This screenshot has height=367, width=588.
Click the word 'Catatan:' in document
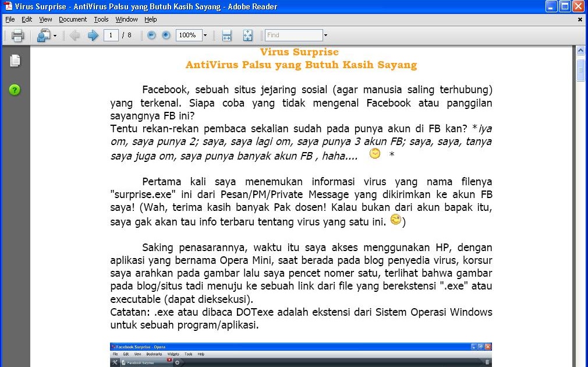point(130,312)
